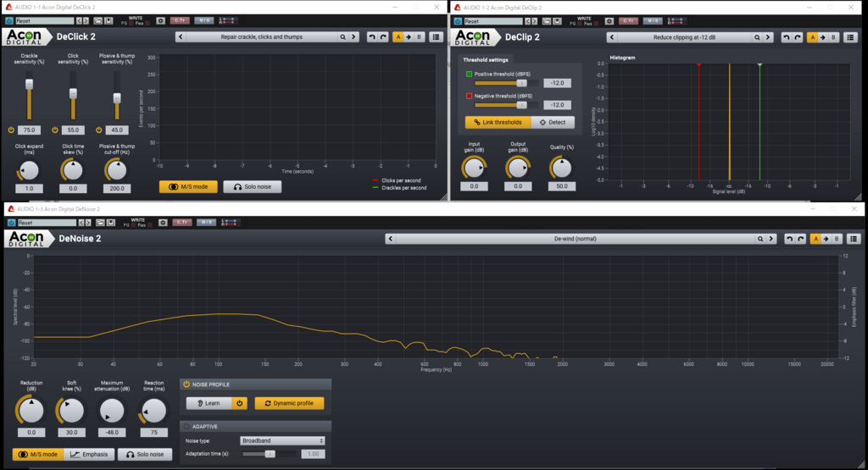Open the gear settings icon in DeClip 2 host bar
Screen dimensions: 868x470
609,21
